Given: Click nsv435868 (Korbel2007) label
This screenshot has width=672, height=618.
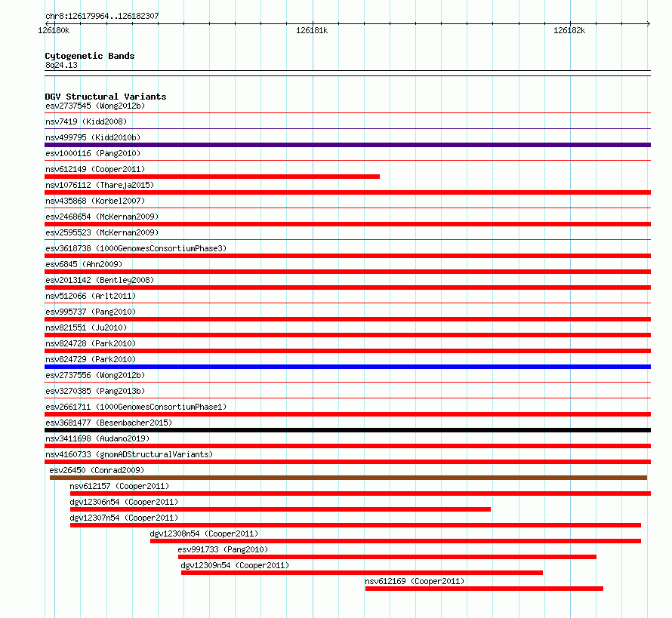Looking at the screenshot, I should (95, 201).
